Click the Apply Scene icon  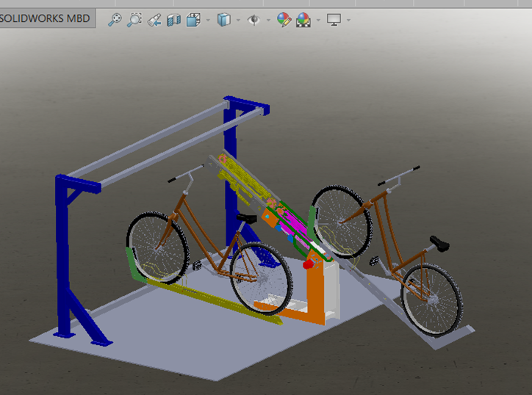tap(303, 20)
